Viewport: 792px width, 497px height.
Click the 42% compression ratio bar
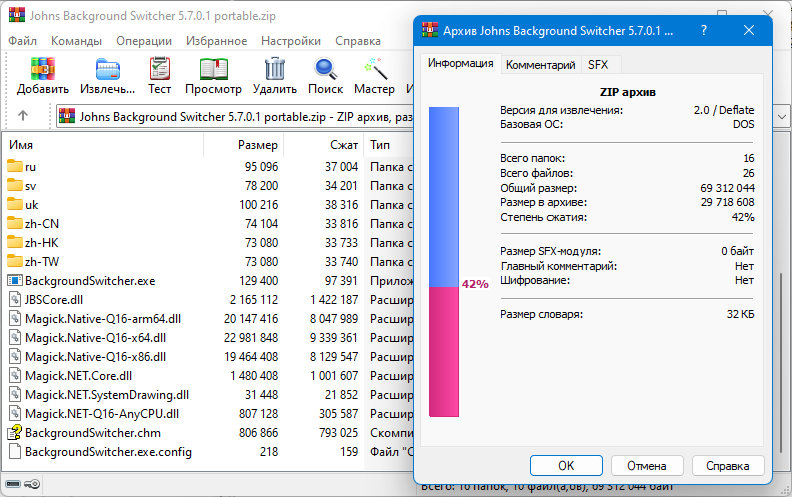(x=444, y=262)
